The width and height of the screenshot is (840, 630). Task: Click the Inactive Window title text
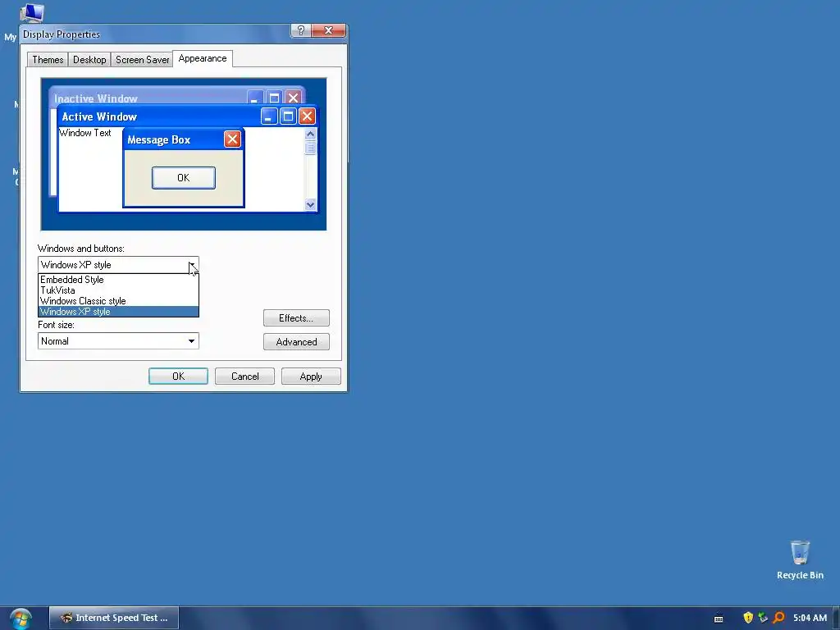96,98
